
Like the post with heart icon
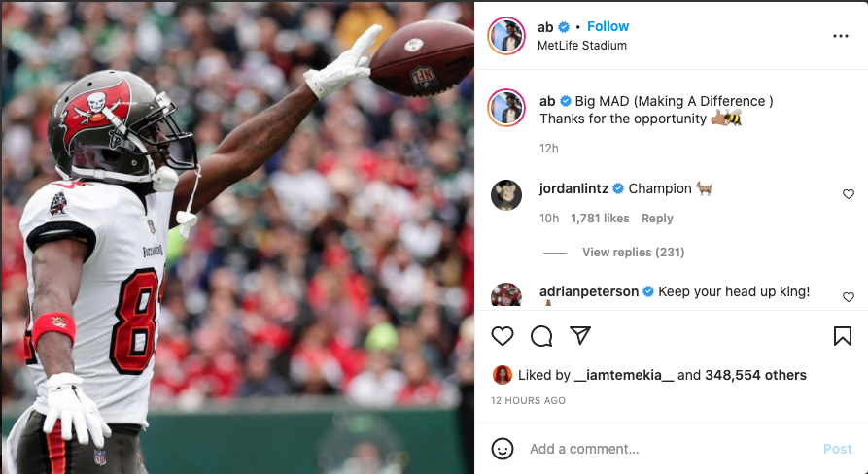tap(503, 336)
